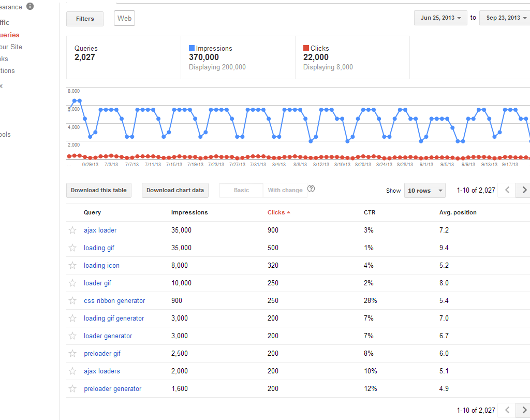
Task: Switch to Basic view mode
Action: coord(241,190)
